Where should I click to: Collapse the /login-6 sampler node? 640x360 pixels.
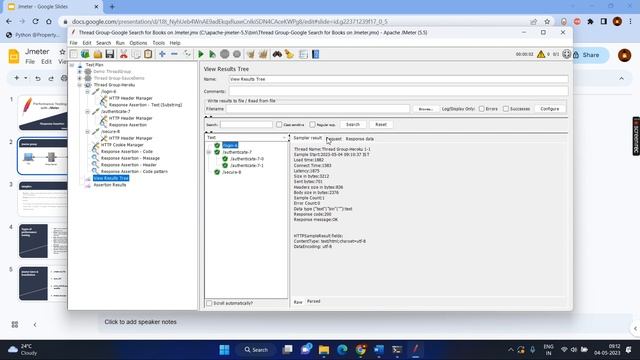pyautogui.click(x=88, y=92)
